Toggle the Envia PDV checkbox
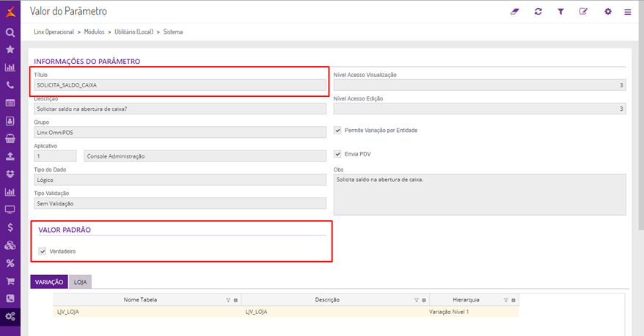 click(x=337, y=155)
